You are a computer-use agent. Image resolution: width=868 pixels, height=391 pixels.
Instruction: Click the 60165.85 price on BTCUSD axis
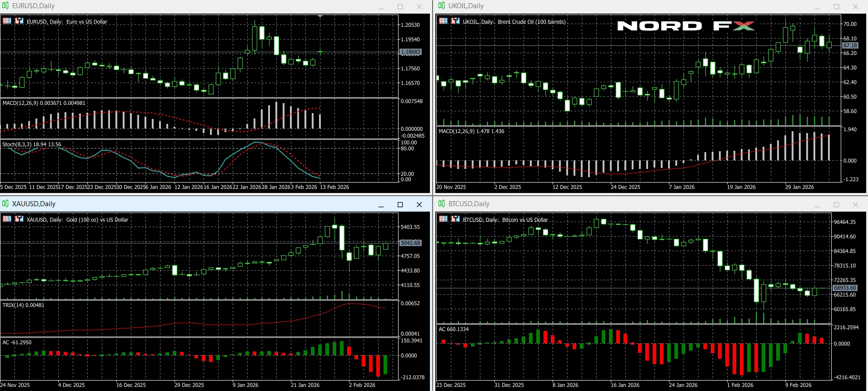(x=845, y=309)
